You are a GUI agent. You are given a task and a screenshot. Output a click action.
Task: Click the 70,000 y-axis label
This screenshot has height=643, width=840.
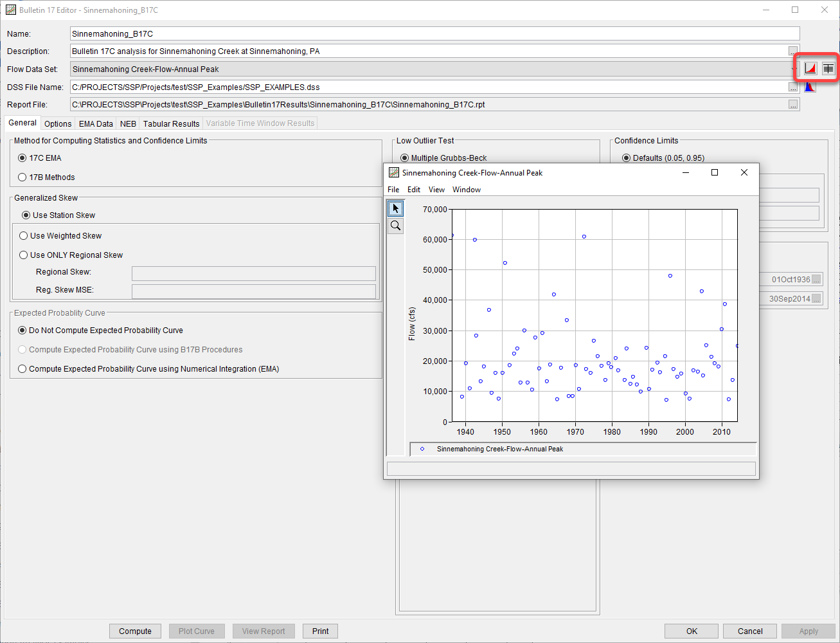[x=435, y=209]
